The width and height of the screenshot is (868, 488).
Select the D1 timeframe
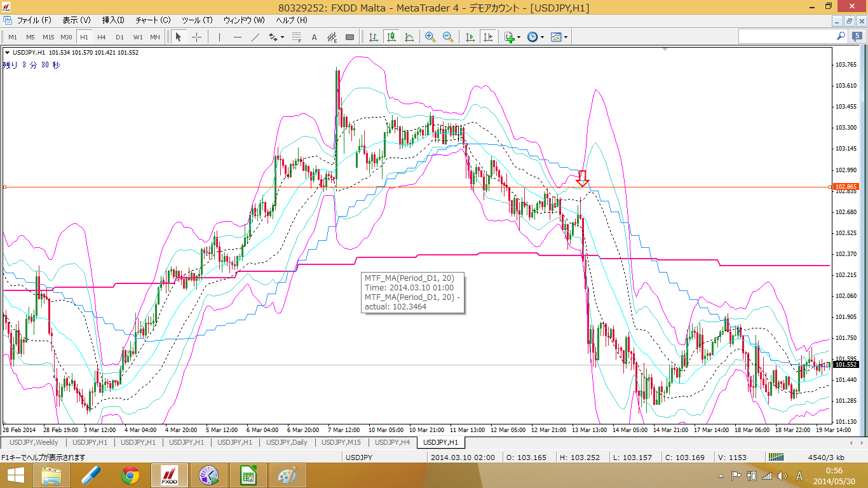point(119,37)
